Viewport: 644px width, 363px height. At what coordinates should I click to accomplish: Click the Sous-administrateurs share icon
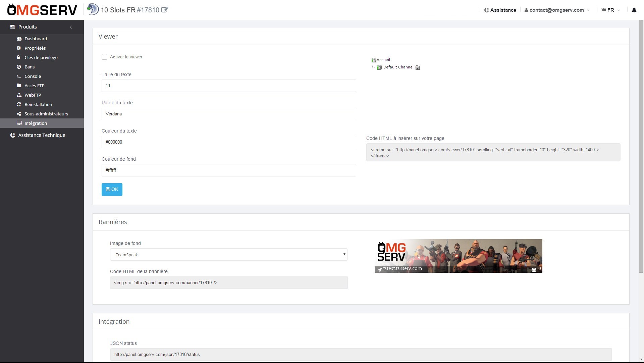point(19,114)
